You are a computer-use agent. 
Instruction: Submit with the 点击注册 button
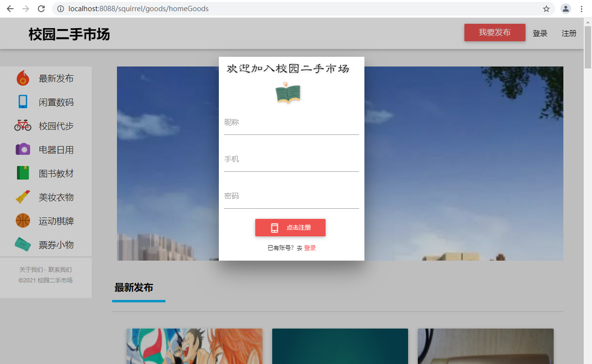pos(290,228)
